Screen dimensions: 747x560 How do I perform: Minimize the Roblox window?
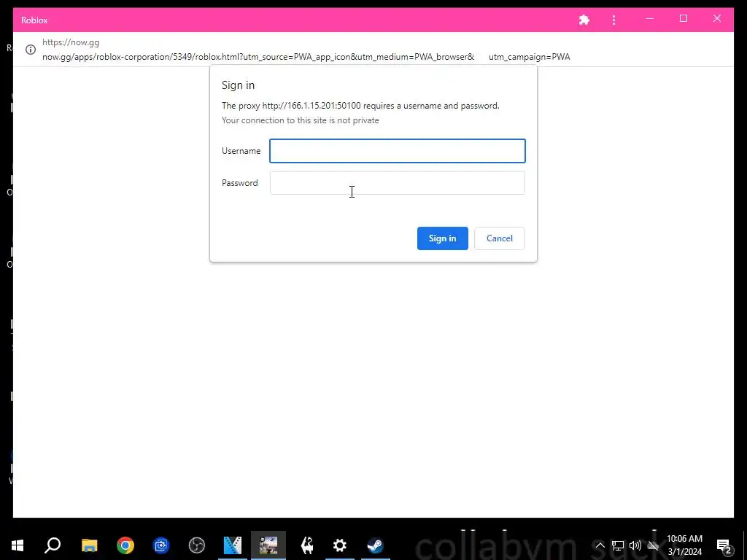click(650, 19)
